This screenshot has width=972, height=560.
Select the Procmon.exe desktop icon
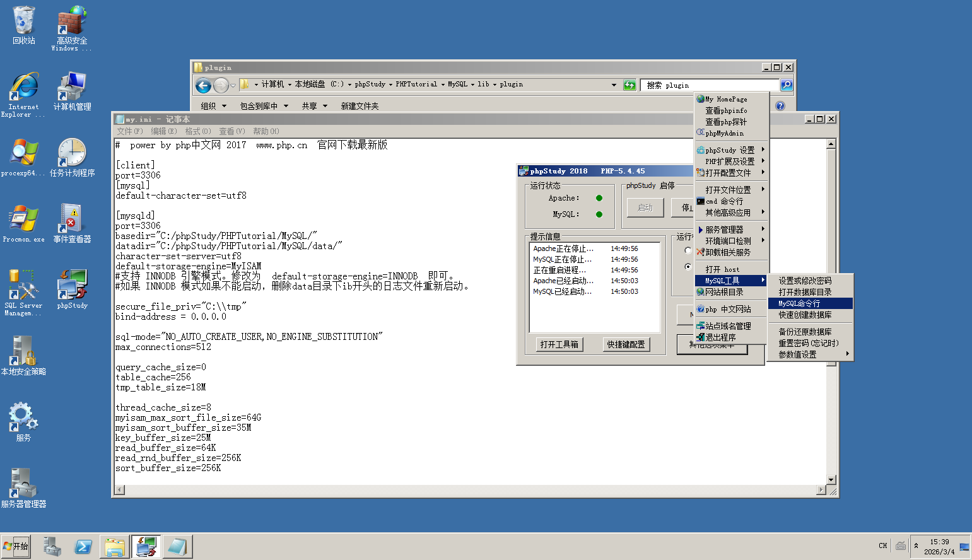(24, 224)
